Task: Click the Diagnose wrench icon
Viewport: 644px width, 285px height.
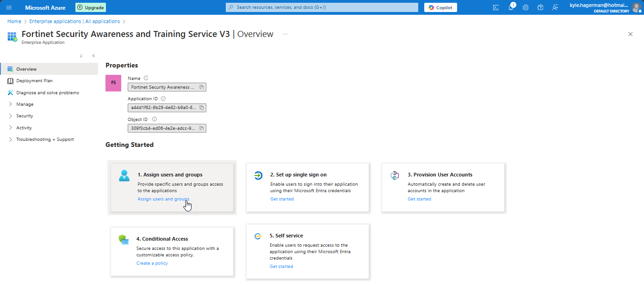Action: (10, 92)
